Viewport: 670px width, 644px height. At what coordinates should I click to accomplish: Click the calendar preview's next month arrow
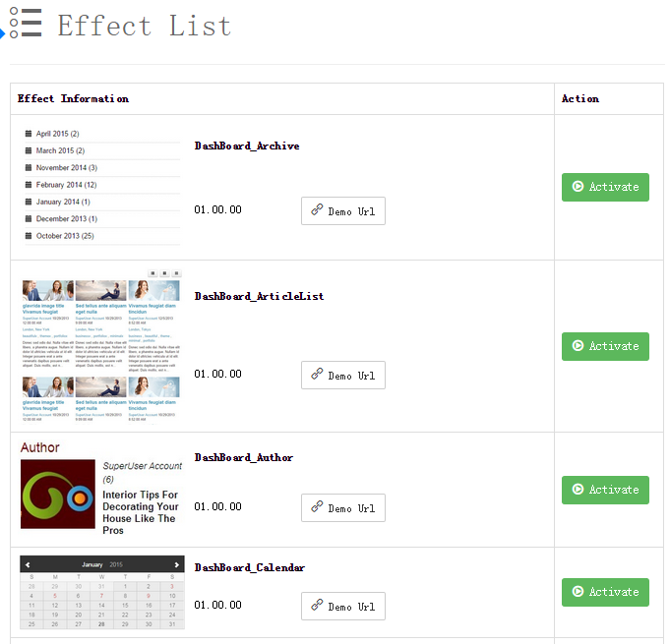click(x=176, y=564)
